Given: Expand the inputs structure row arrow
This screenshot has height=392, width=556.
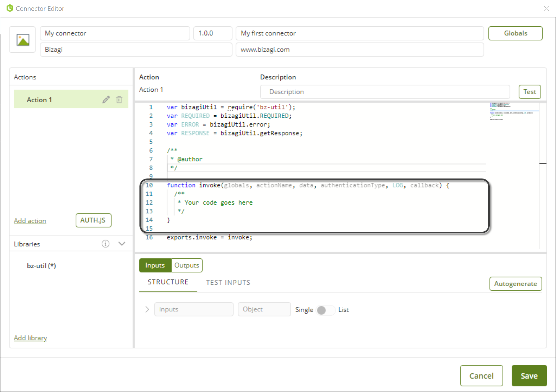Looking at the screenshot, I should (x=147, y=309).
